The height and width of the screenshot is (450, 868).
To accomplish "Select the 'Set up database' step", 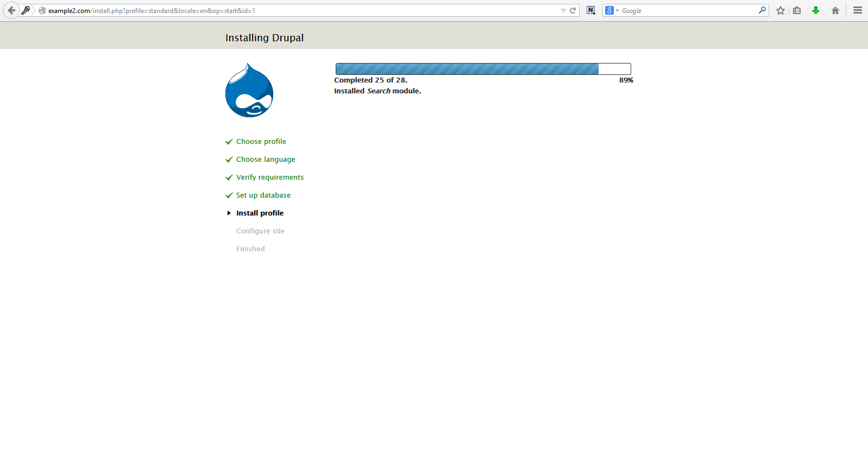I will [263, 195].
